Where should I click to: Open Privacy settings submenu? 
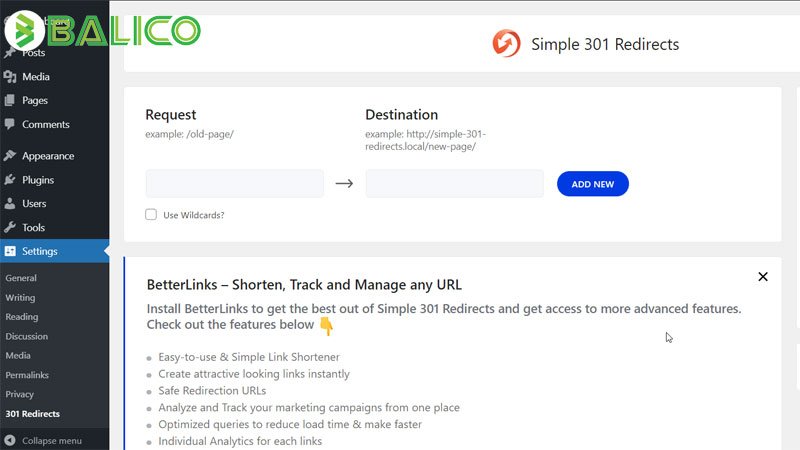[19, 394]
